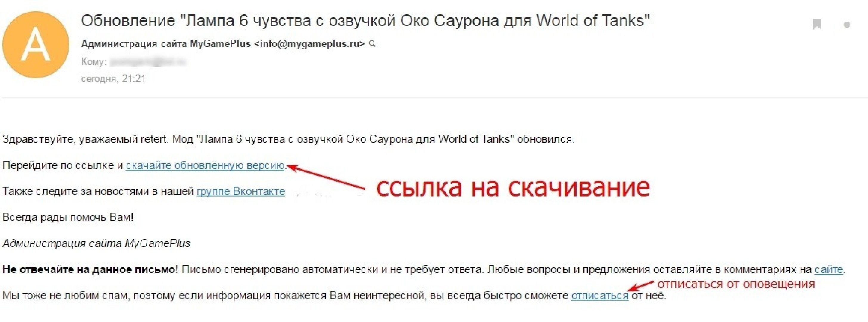Click the bold text 'Не отвечайте на данное письмо!'

(90, 270)
